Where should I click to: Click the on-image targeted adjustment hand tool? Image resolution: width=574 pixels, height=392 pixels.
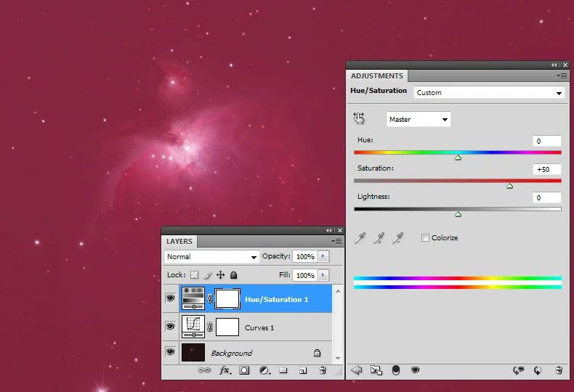(x=359, y=118)
